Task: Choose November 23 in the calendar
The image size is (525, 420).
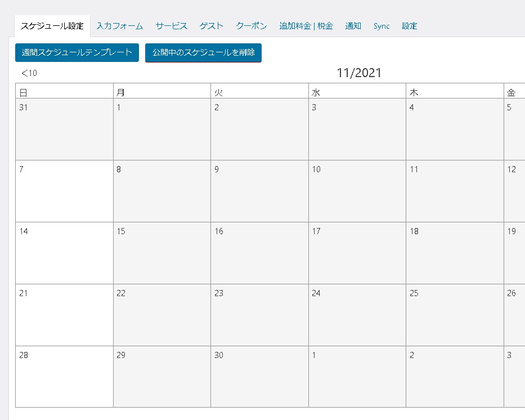Action: 259,315
